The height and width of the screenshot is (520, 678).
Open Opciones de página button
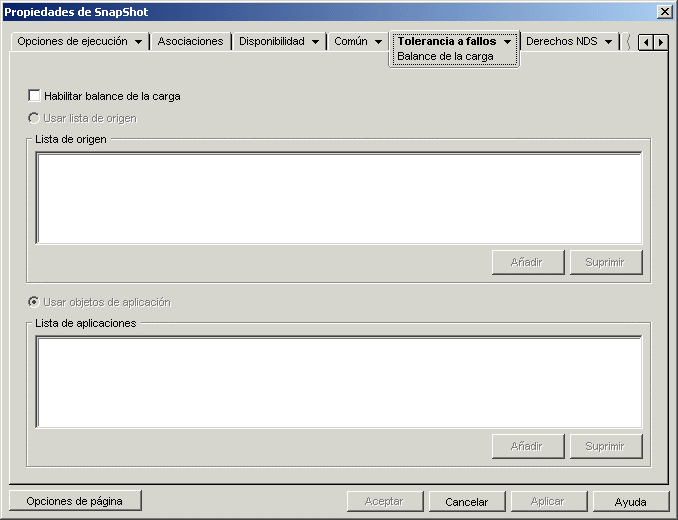tap(75, 501)
